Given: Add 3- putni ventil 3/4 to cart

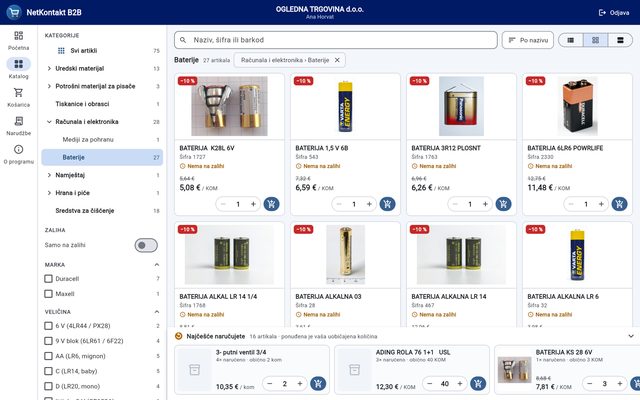Looking at the screenshot, I should [318, 384].
